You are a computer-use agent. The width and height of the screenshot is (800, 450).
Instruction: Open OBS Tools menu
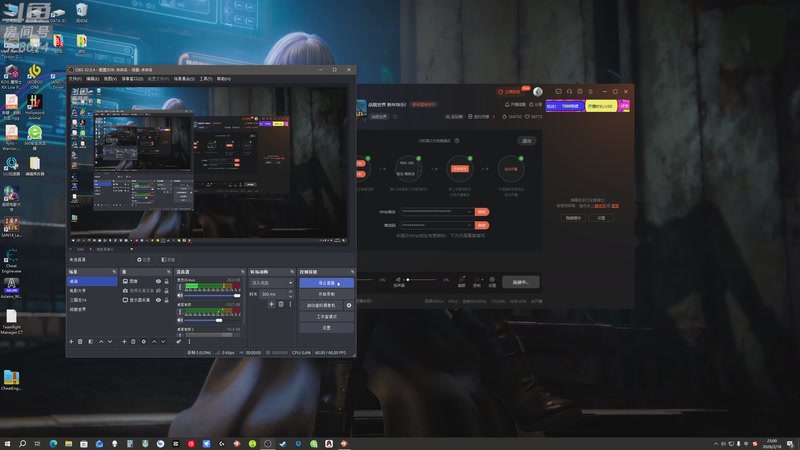pyautogui.click(x=206, y=79)
